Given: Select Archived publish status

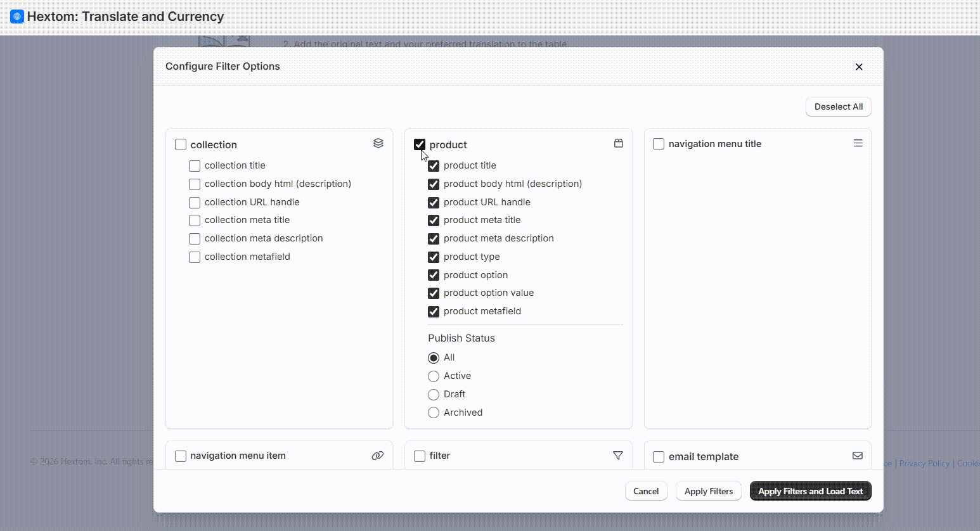Looking at the screenshot, I should [x=434, y=413].
